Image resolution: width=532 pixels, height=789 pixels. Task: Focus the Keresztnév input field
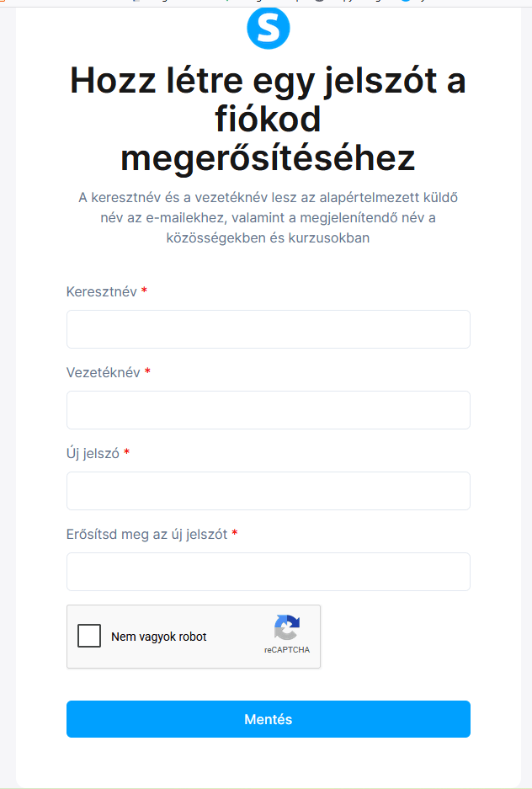268,329
